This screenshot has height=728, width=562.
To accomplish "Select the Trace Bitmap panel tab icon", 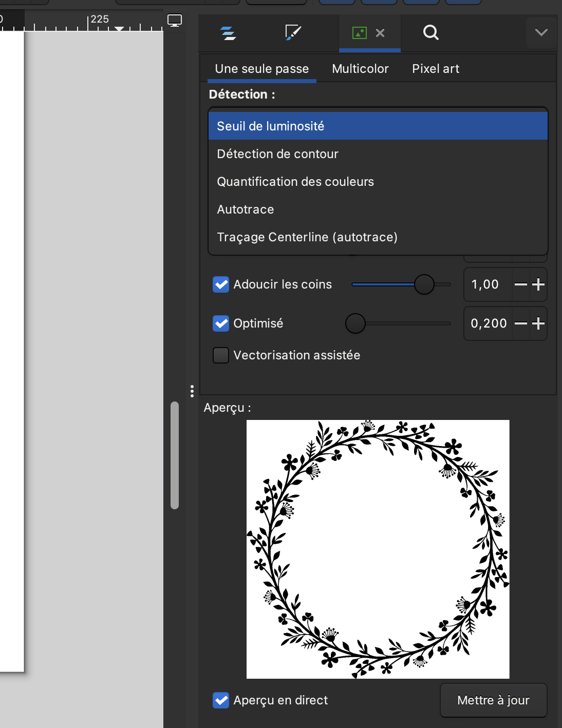I will (x=359, y=33).
